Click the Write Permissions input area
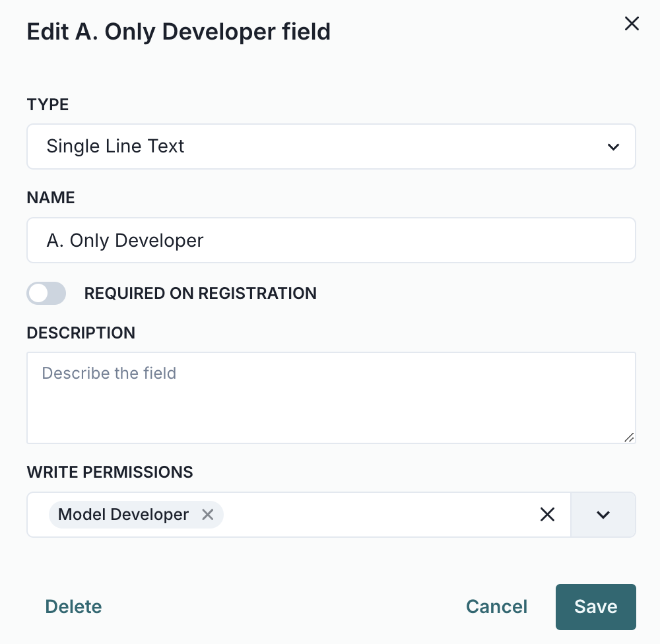 [363, 515]
